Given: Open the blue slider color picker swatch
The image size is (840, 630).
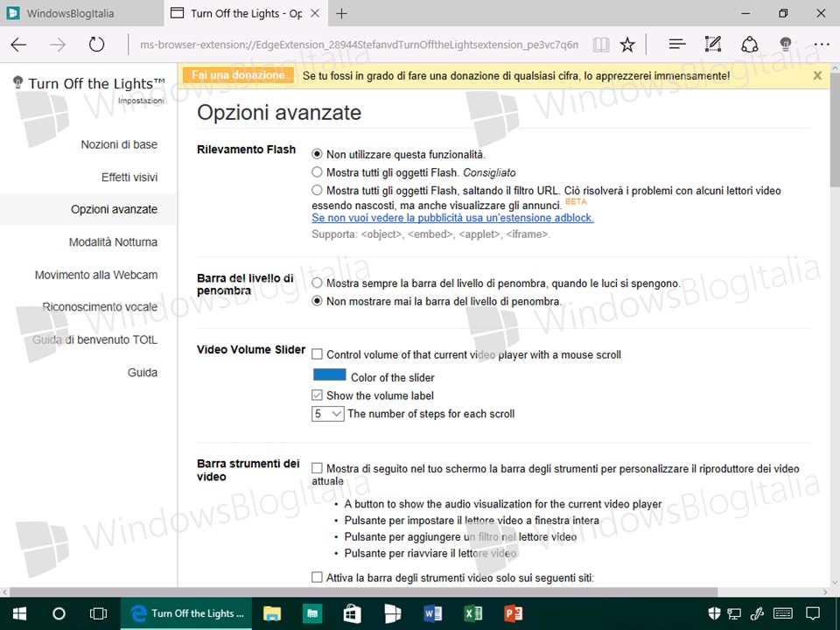Looking at the screenshot, I should coord(330,375).
